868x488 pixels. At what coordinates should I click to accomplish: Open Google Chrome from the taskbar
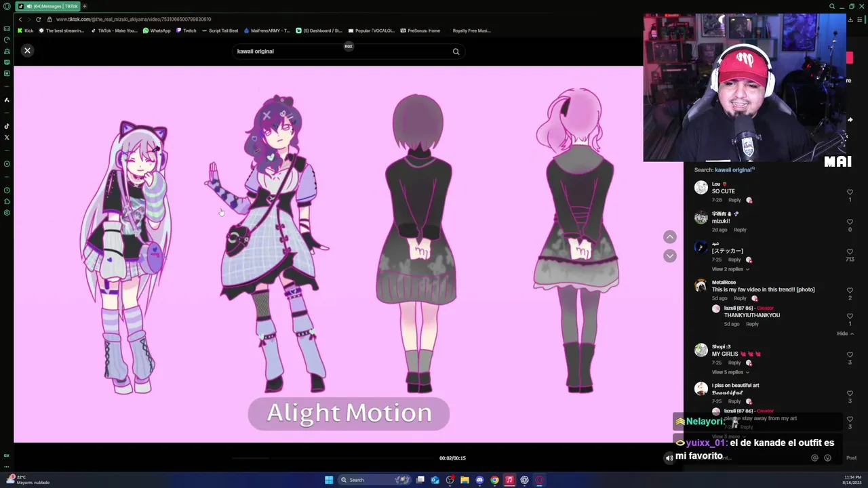494,480
